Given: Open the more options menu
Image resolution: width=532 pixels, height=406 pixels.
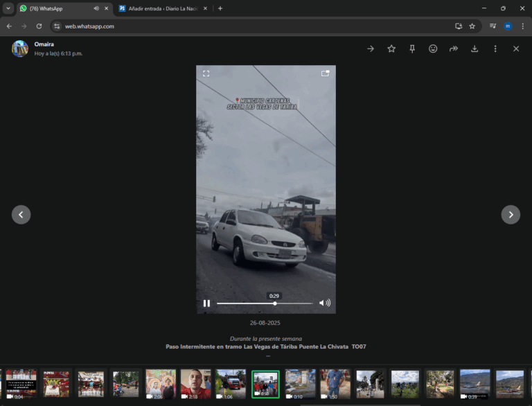Looking at the screenshot, I should pyautogui.click(x=495, y=48).
